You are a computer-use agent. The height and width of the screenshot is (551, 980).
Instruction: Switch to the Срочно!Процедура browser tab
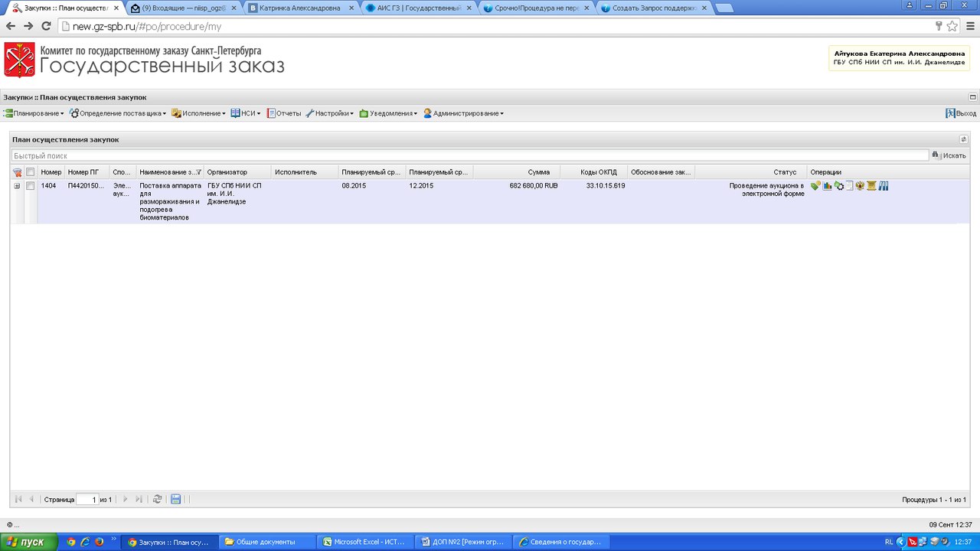536,8
